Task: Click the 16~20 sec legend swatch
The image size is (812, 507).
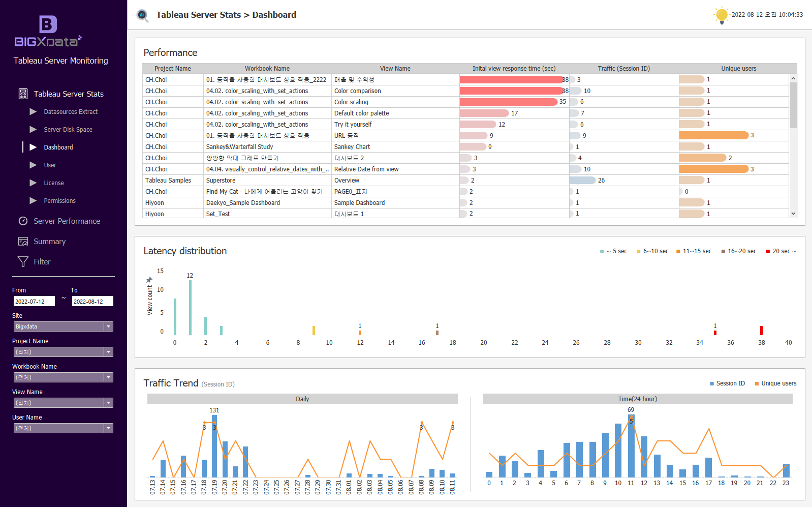Action: coord(723,251)
